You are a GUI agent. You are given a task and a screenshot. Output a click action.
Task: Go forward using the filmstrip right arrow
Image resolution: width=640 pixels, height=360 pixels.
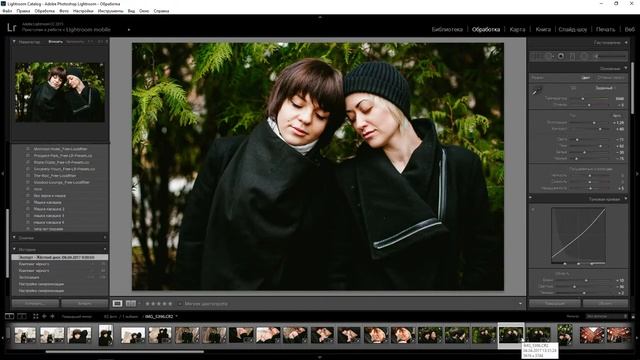tap(52, 316)
